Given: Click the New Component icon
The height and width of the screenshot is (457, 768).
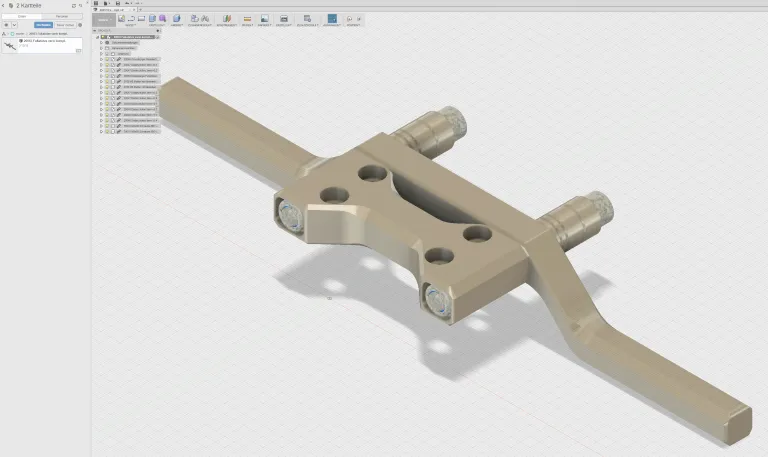Looking at the screenshot, I should pyautogui.click(x=194, y=19).
